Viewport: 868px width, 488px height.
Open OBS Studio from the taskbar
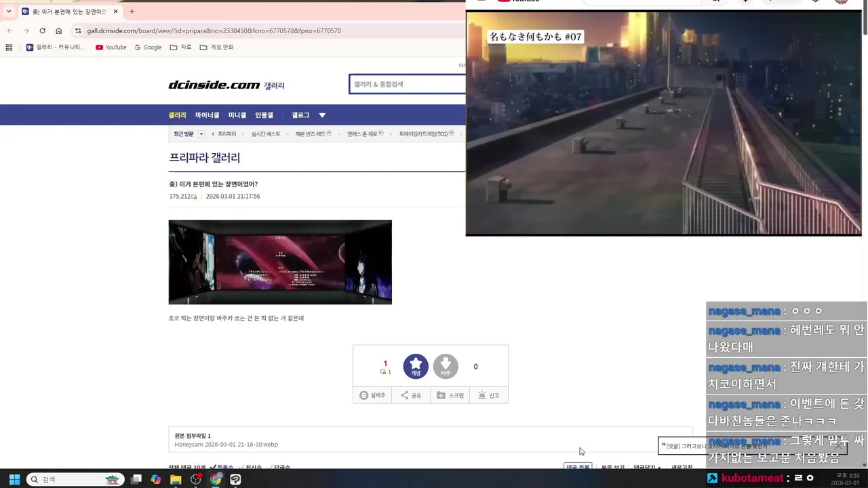click(x=196, y=479)
